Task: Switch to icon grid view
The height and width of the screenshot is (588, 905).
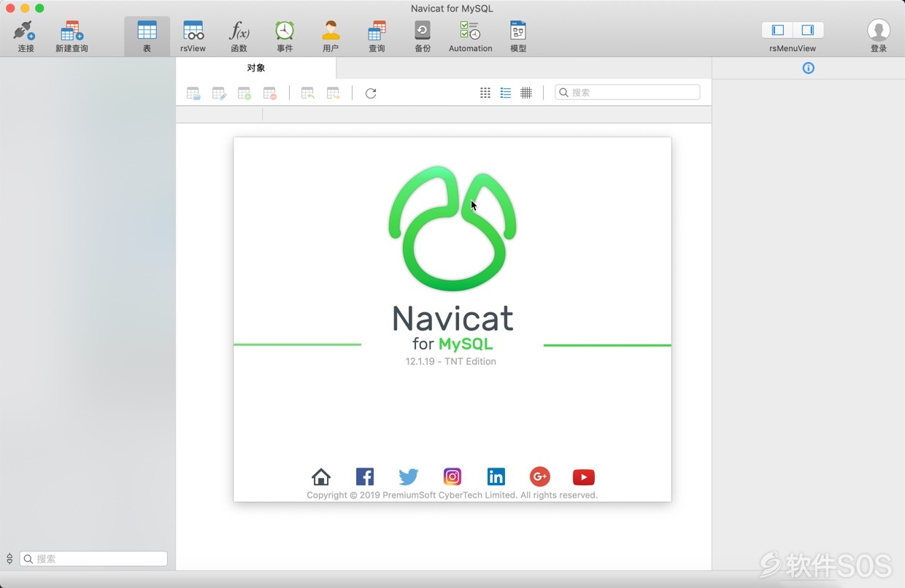Action: [x=485, y=93]
